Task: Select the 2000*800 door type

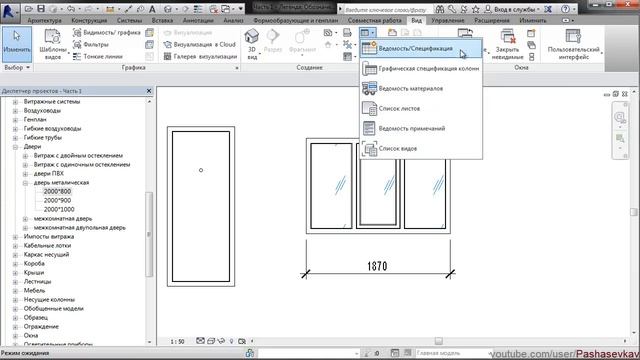Action: tap(57, 191)
